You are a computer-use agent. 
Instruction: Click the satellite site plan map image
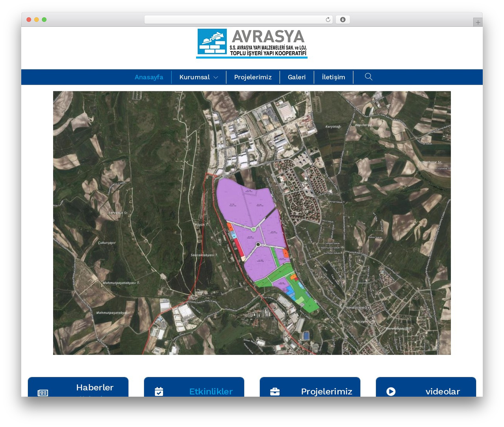[252, 223]
